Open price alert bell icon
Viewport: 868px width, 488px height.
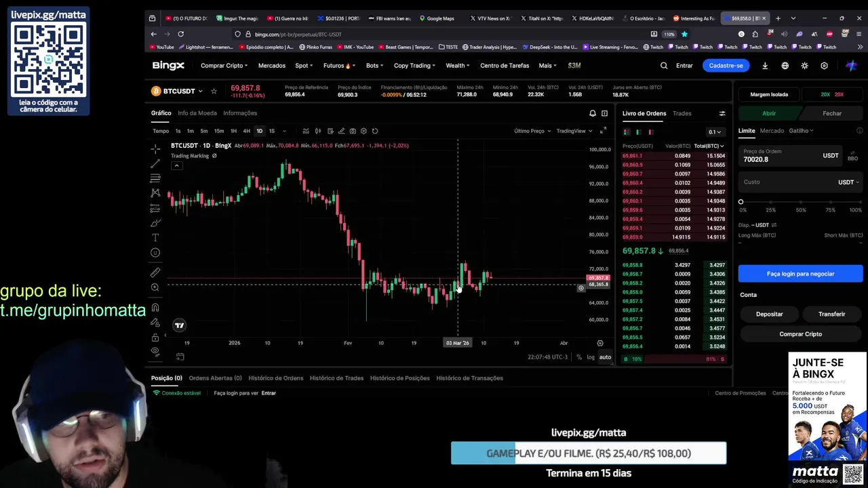point(593,113)
